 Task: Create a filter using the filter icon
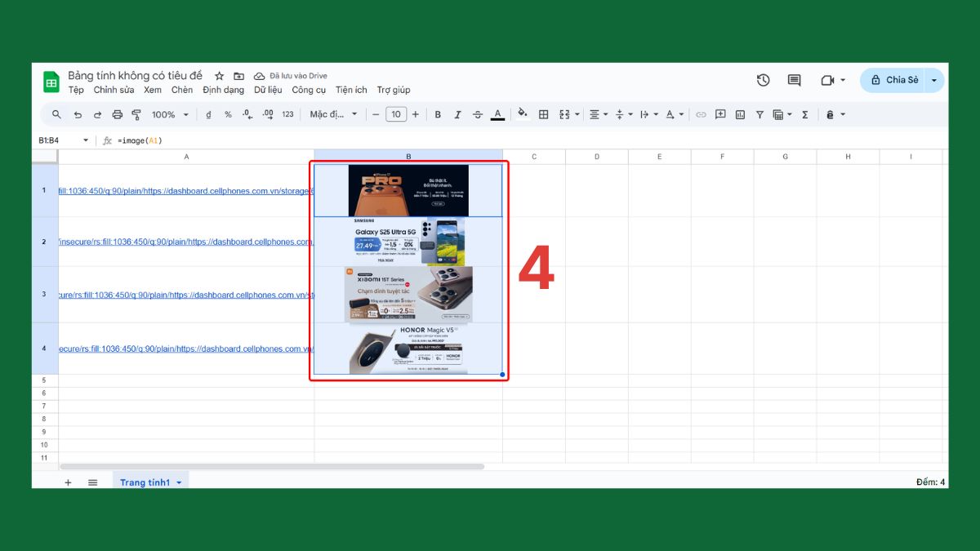click(x=759, y=114)
